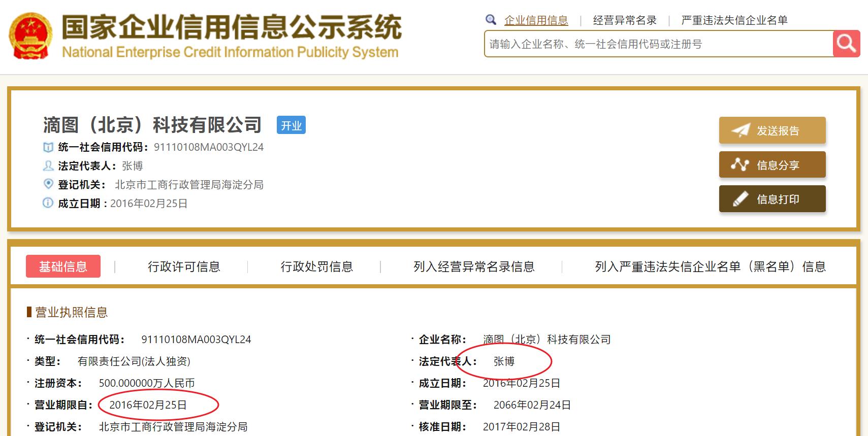Select the 基础信息 tab
Viewport: 868px width, 436px height.
coord(63,266)
